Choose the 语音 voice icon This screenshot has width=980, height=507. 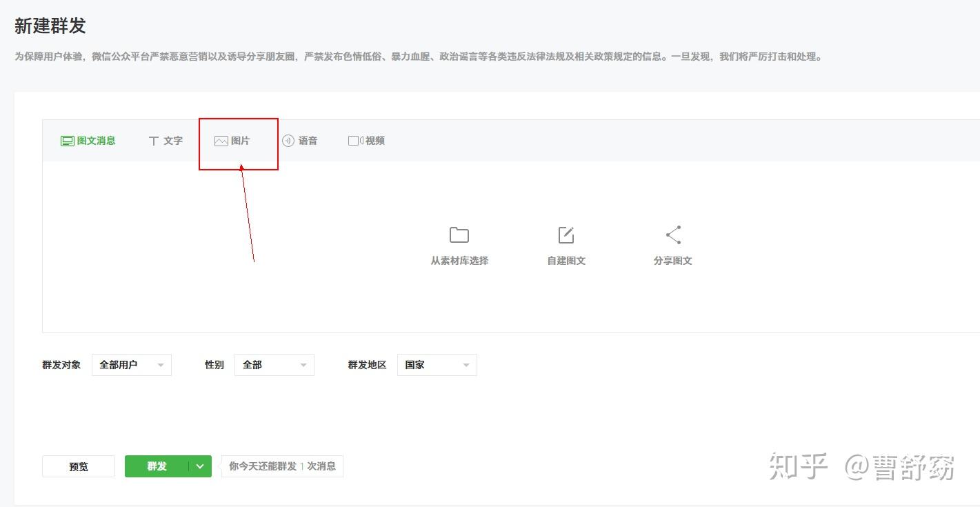point(288,141)
